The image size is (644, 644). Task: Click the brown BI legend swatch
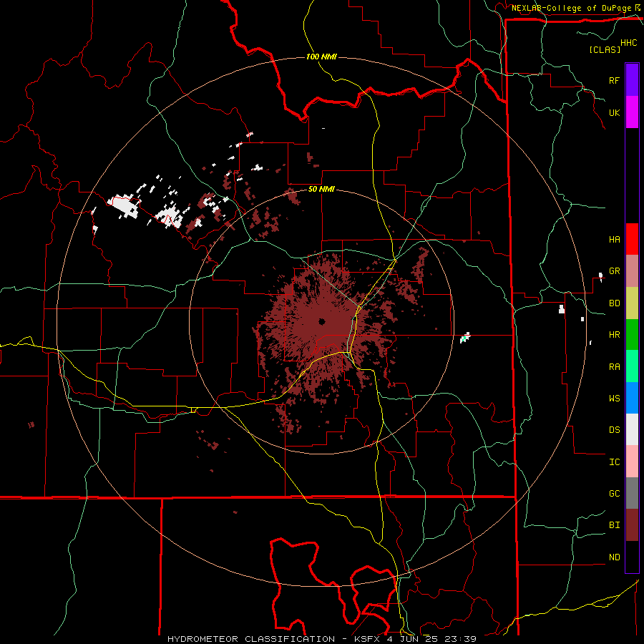[x=632, y=525]
